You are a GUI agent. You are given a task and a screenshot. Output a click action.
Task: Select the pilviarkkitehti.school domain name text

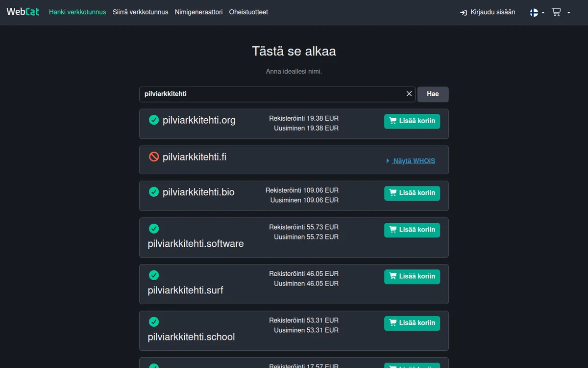tap(191, 337)
